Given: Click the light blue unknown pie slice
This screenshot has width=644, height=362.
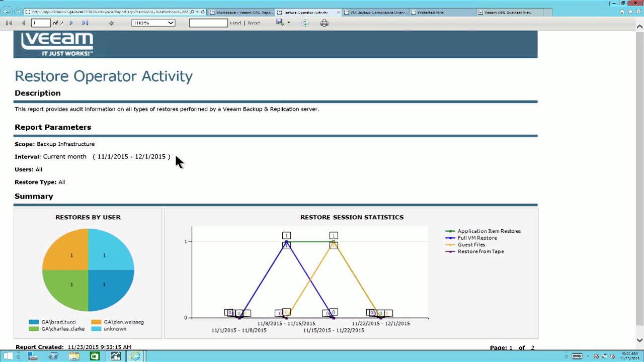Looking at the screenshot, I should coord(111,250).
